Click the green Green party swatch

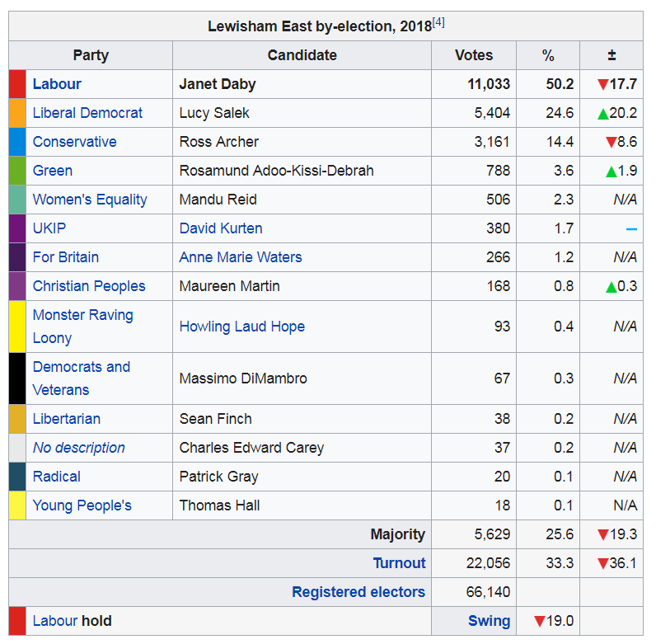coord(17,171)
